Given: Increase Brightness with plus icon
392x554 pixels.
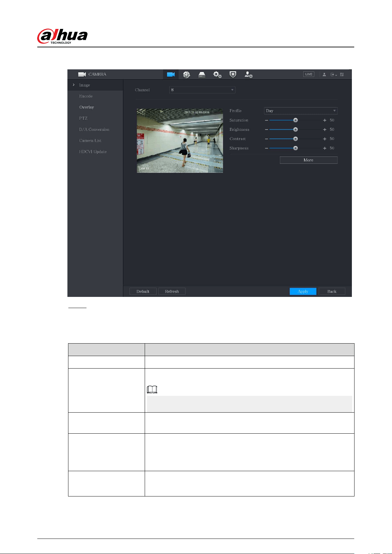Looking at the screenshot, I should tap(325, 130).
